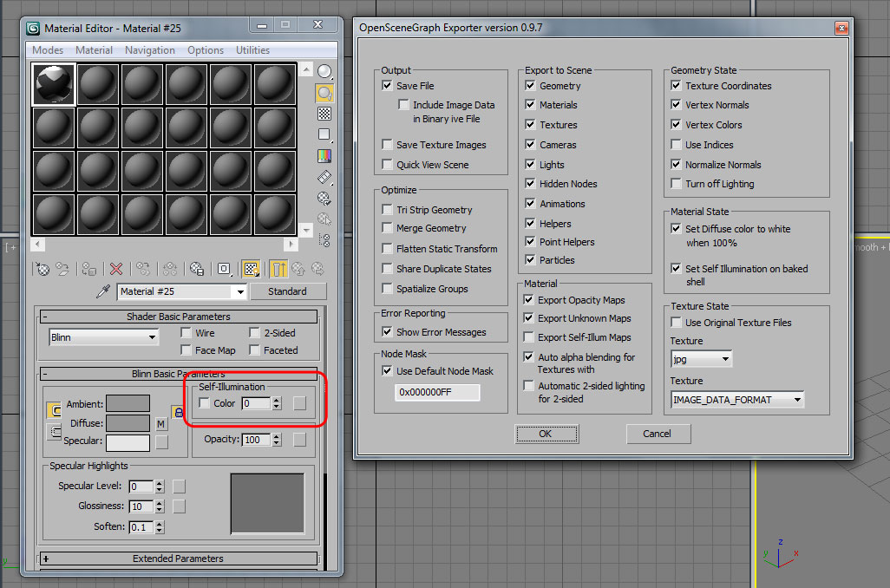Toggle the Cameras export checkbox

[x=530, y=145]
